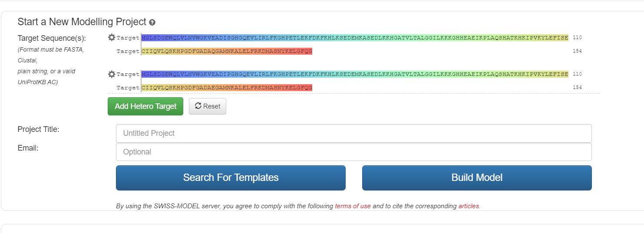
Task: Select second target's second line CIIQVLQSKHPGDFGADAEGAMN
Action: [x=227, y=88]
